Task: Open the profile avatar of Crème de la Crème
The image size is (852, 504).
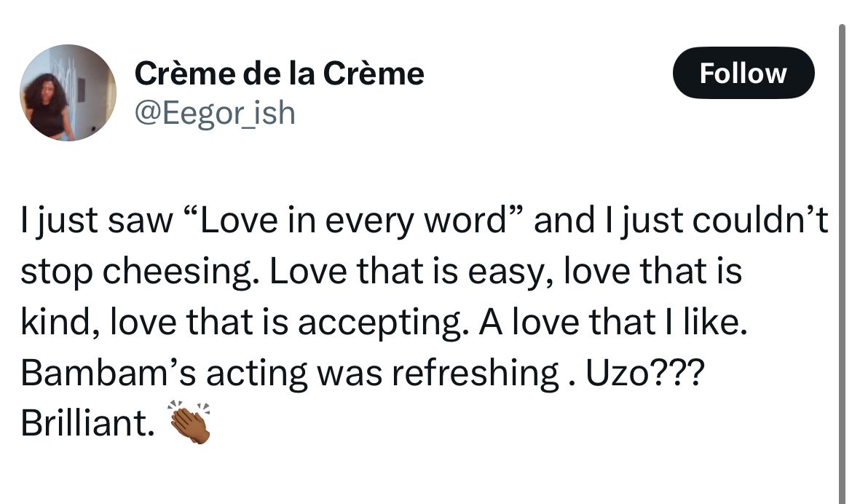Action: [x=68, y=92]
